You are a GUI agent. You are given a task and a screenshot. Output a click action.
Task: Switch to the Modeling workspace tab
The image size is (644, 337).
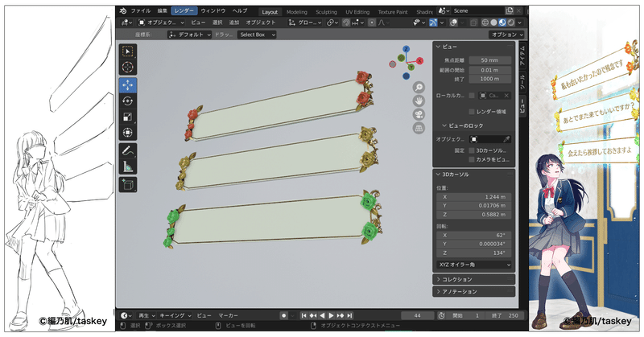coord(296,12)
